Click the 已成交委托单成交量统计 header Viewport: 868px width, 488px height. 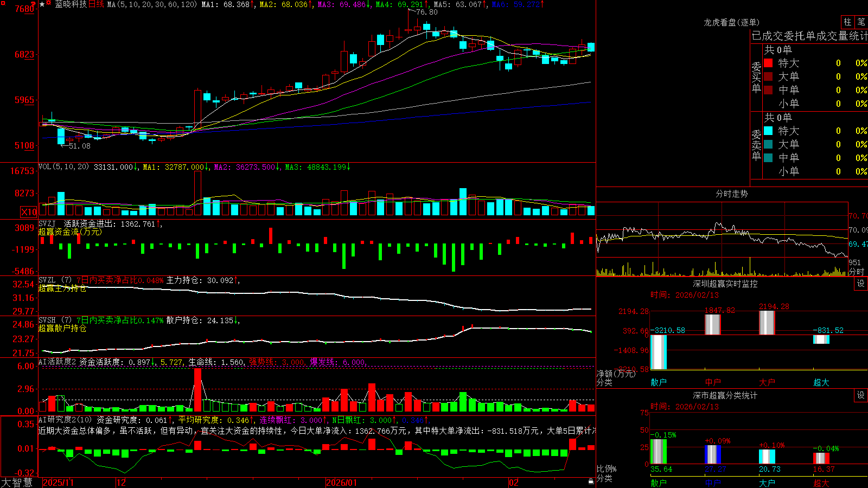point(809,36)
